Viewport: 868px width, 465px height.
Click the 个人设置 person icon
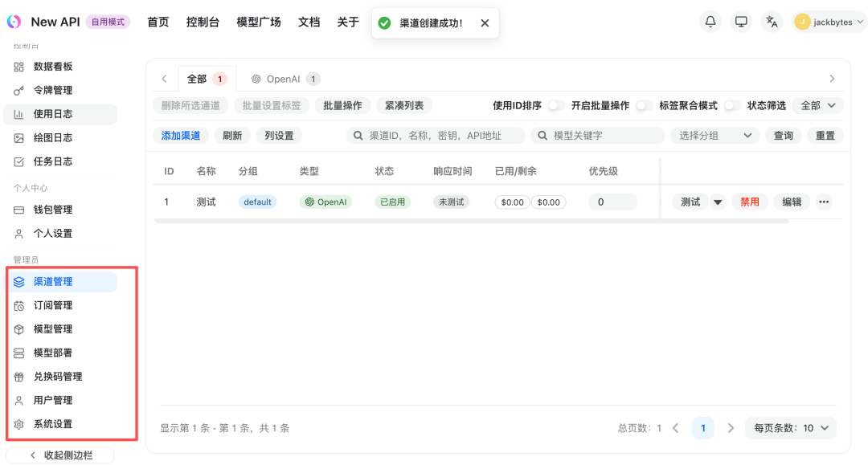click(18, 234)
